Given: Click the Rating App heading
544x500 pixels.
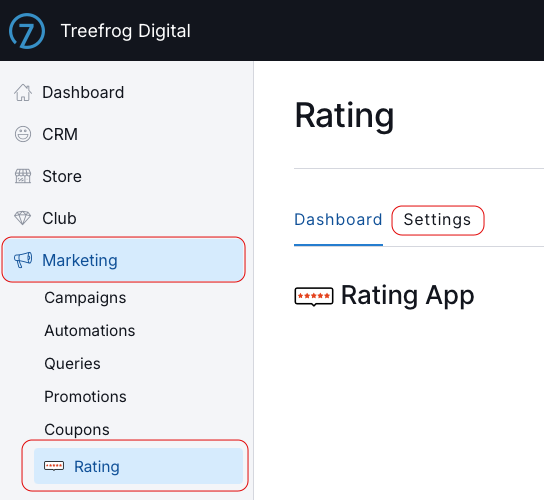Looking at the screenshot, I should tap(408, 296).
